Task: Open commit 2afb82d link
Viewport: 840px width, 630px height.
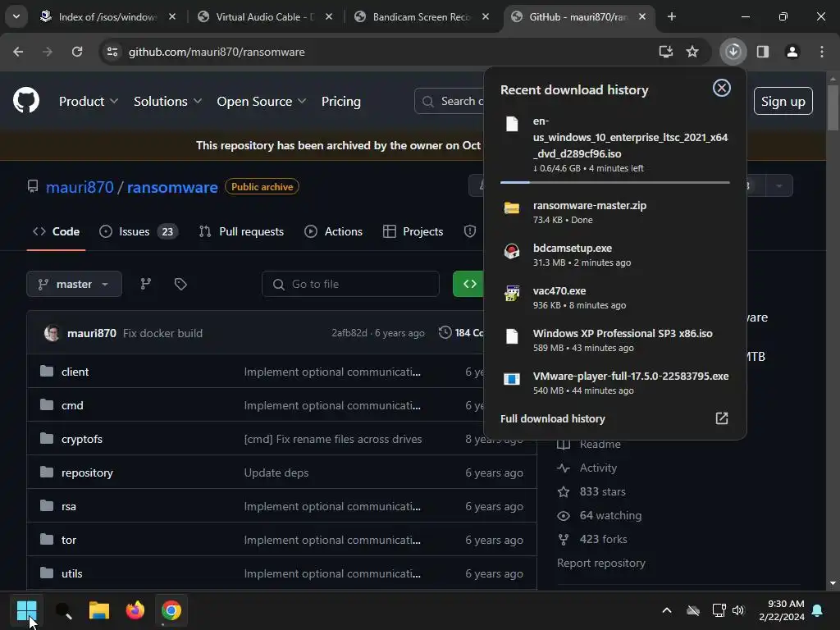Action: point(349,333)
